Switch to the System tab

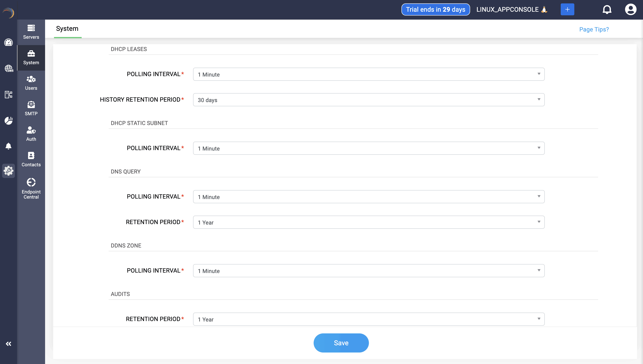pyautogui.click(x=67, y=29)
